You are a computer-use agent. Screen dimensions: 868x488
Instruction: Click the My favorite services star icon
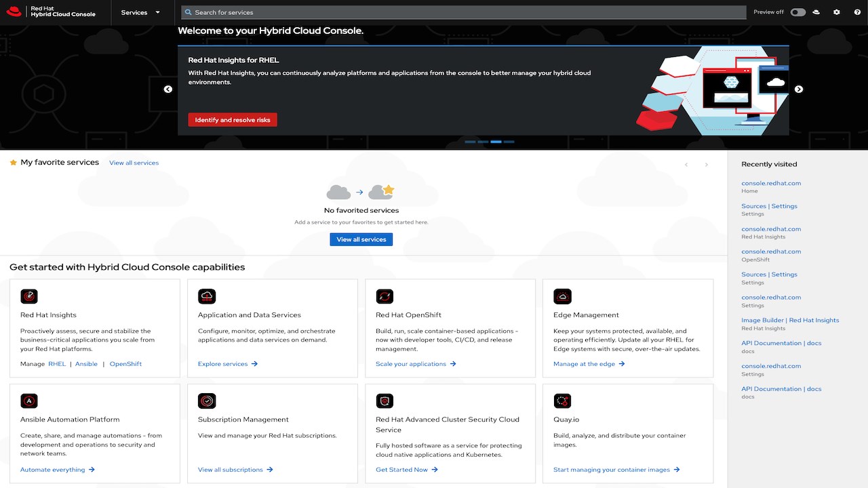tap(14, 163)
